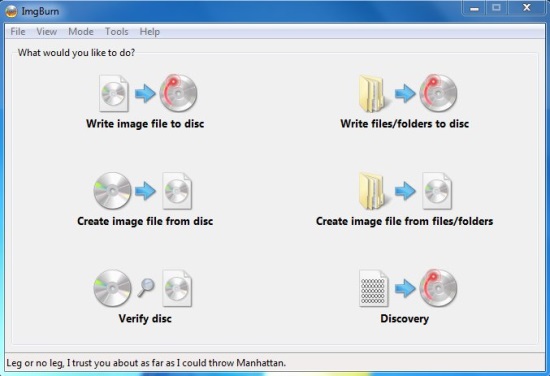This screenshot has width=550, height=376.
Task: Click the Discovery dotted page icon
Action: [x=374, y=288]
